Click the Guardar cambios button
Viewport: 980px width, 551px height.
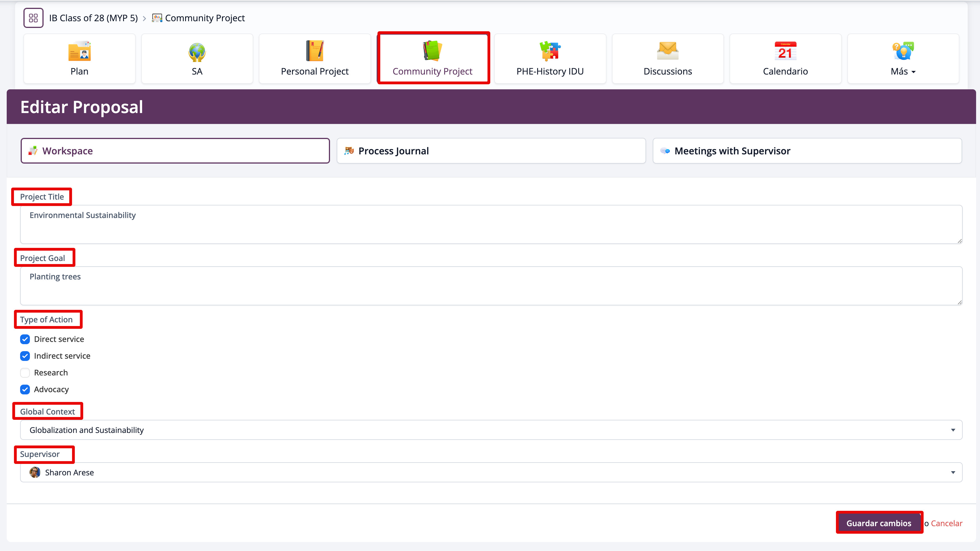[878, 523]
